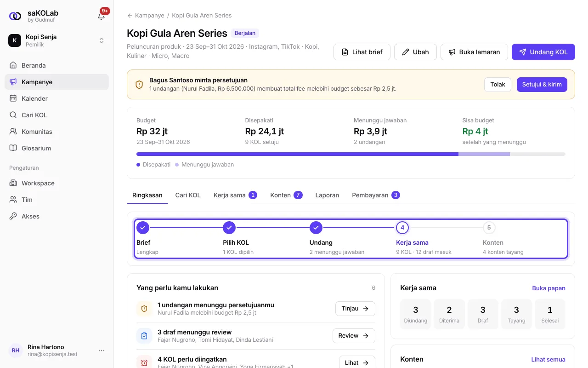The image size is (588, 368).
Task: Click the Buka lamaran button
Action: [474, 52]
